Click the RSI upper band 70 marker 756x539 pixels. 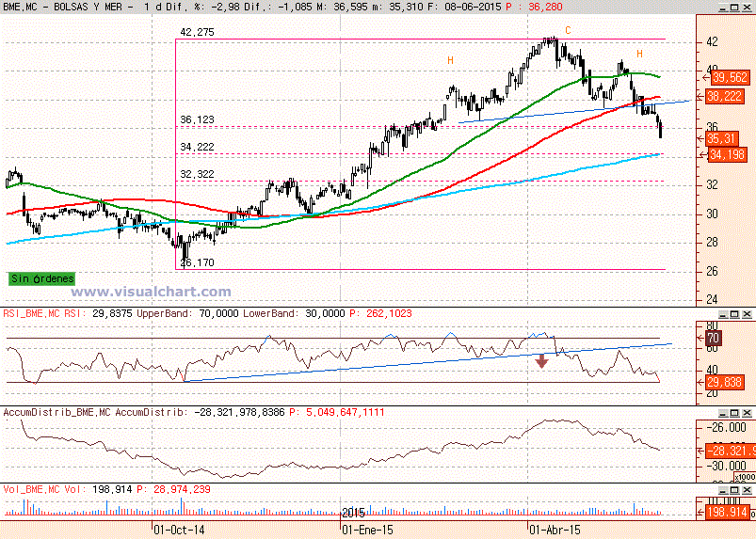(713, 338)
